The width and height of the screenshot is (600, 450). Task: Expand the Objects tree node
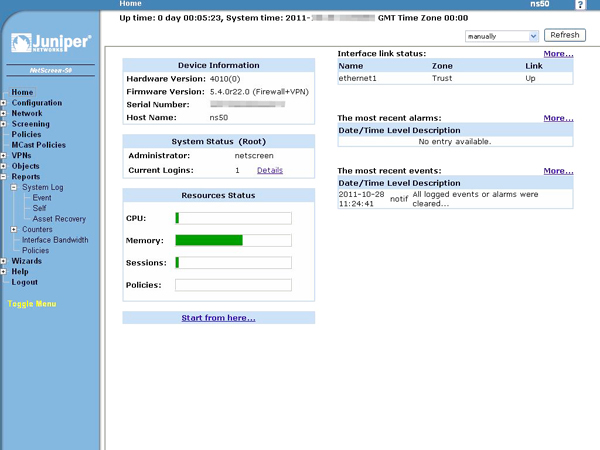point(3,166)
